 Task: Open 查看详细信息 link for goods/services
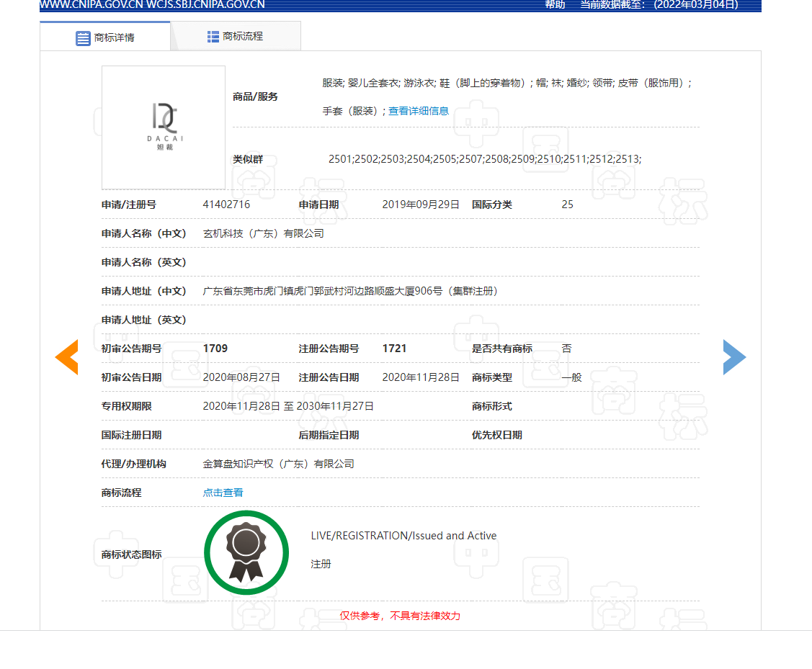(419, 111)
